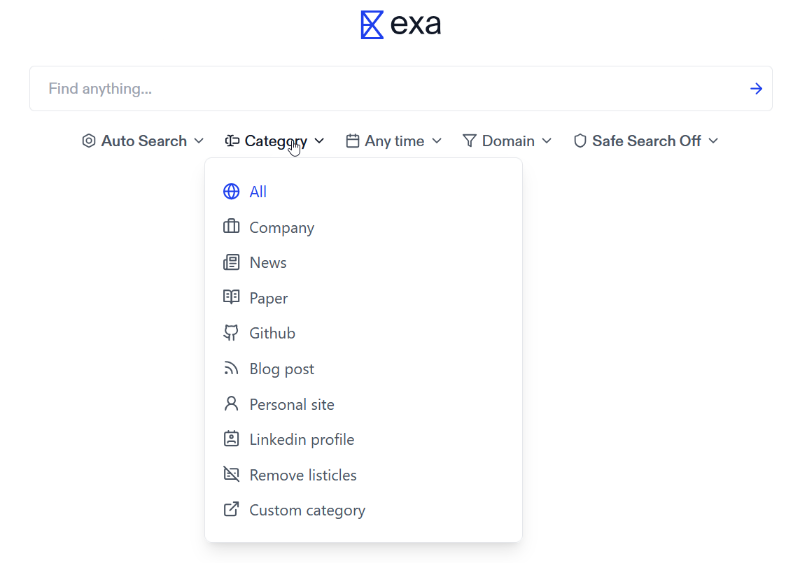Image resolution: width=793 pixels, height=563 pixels.
Task: Select the Linkedin profile category
Action: [301, 440]
